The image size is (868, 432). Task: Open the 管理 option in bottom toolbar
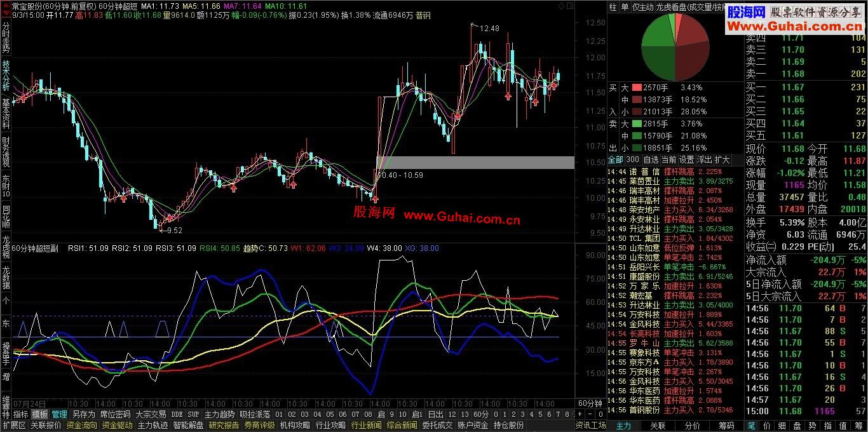point(60,414)
